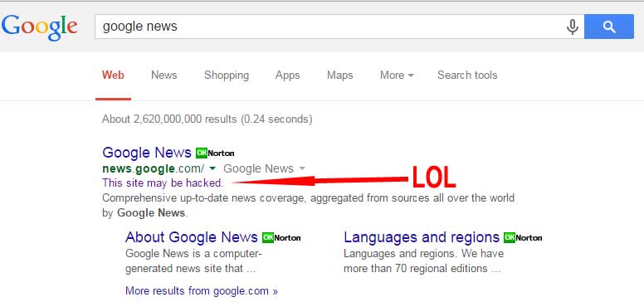Open the Shopping tab

click(x=227, y=75)
